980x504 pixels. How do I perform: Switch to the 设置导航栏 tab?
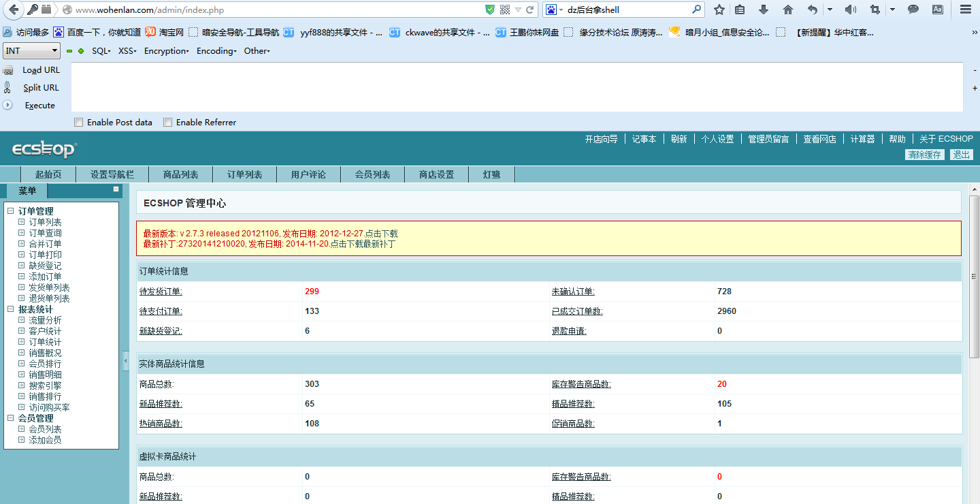pos(112,174)
